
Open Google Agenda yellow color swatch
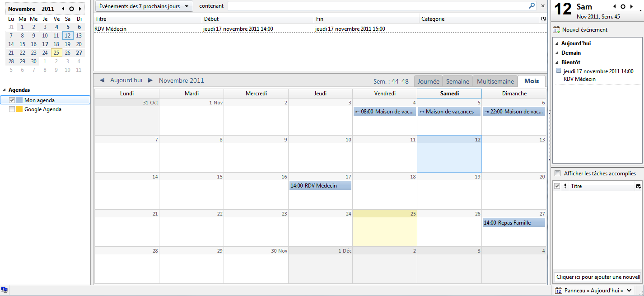[19, 109]
